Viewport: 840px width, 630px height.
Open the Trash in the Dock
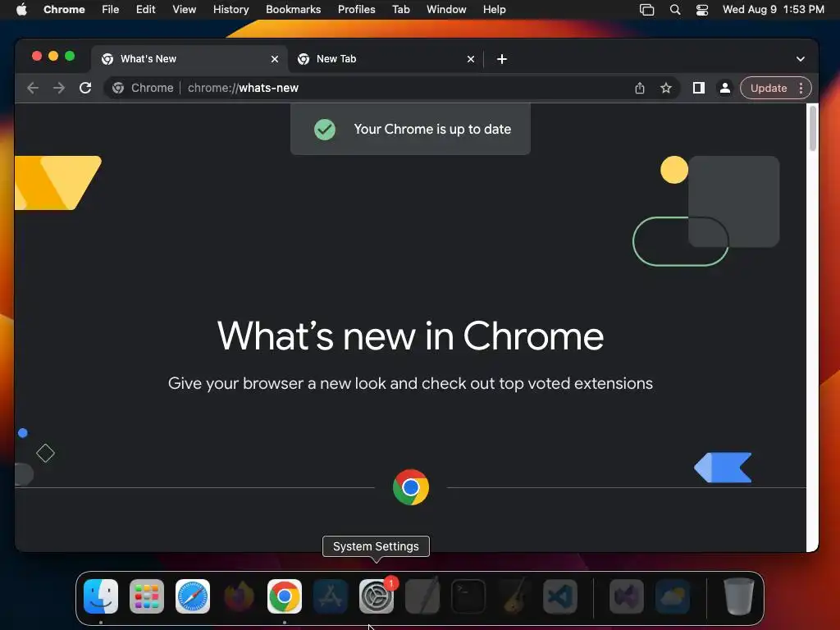tap(739, 596)
